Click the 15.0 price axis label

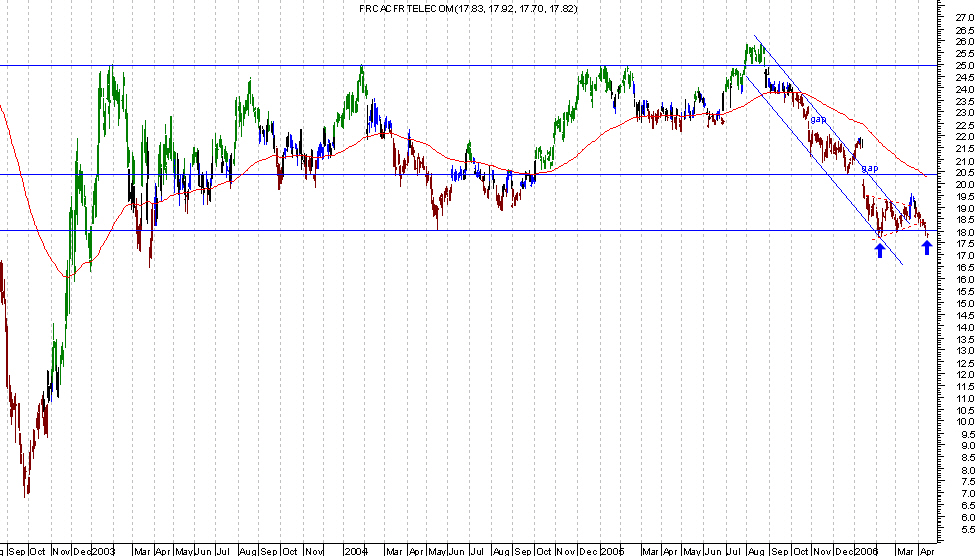tap(964, 303)
